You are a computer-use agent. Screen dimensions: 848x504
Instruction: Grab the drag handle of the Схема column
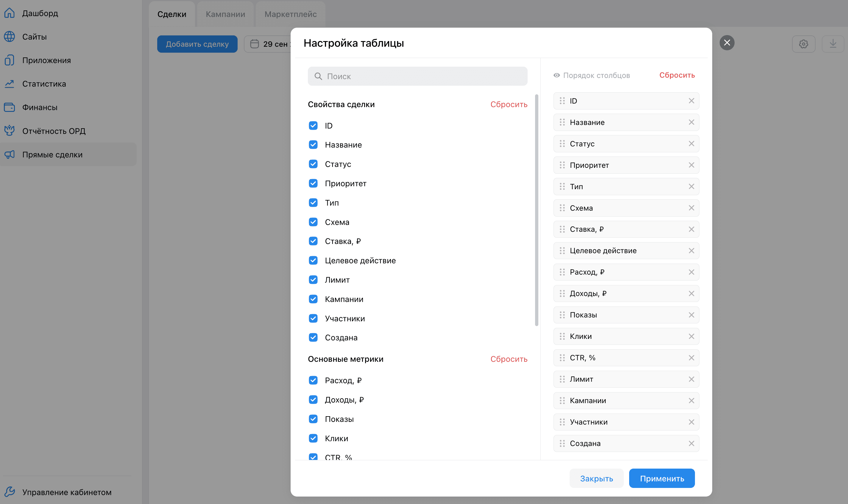pos(562,208)
